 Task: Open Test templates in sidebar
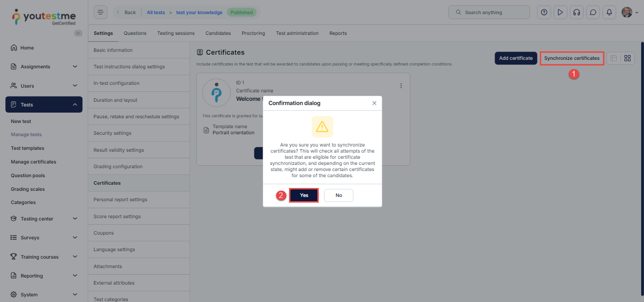27,148
